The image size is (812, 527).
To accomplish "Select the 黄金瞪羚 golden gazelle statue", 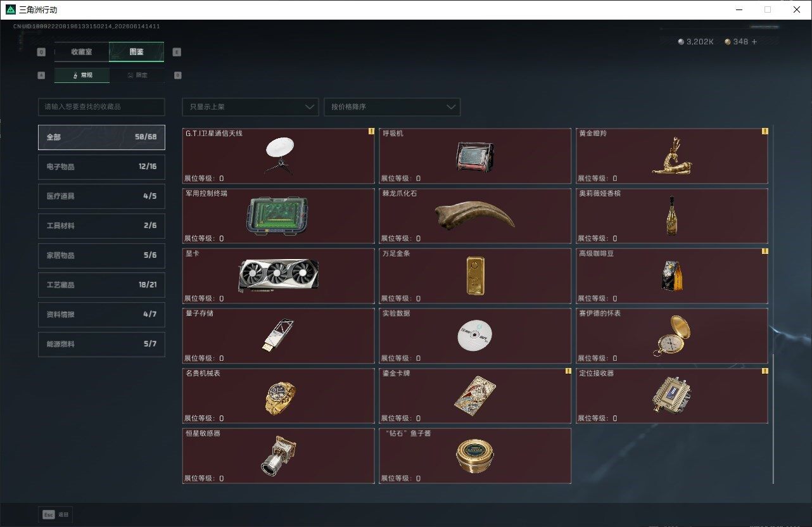I will pyautogui.click(x=672, y=156).
